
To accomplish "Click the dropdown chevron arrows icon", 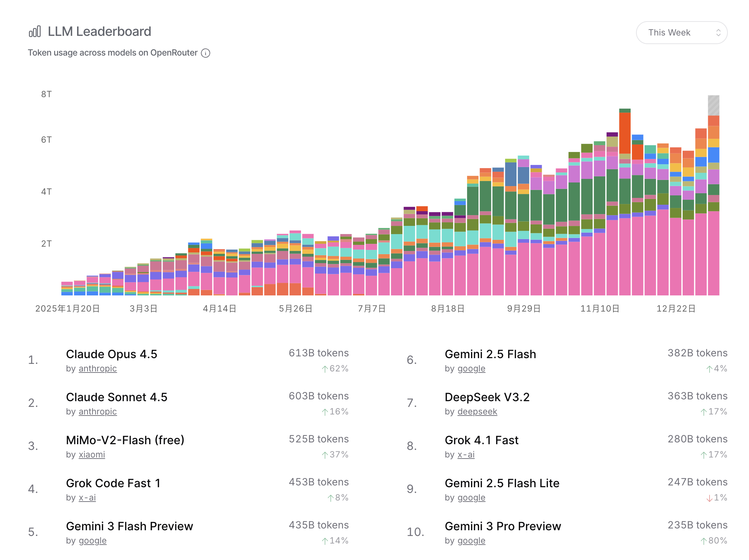I will click(x=718, y=33).
